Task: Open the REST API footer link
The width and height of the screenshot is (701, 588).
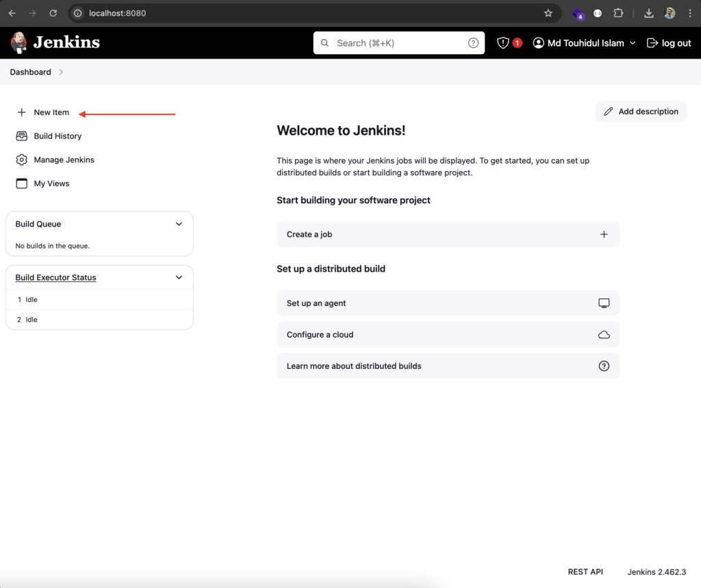Action: [x=585, y=572]
